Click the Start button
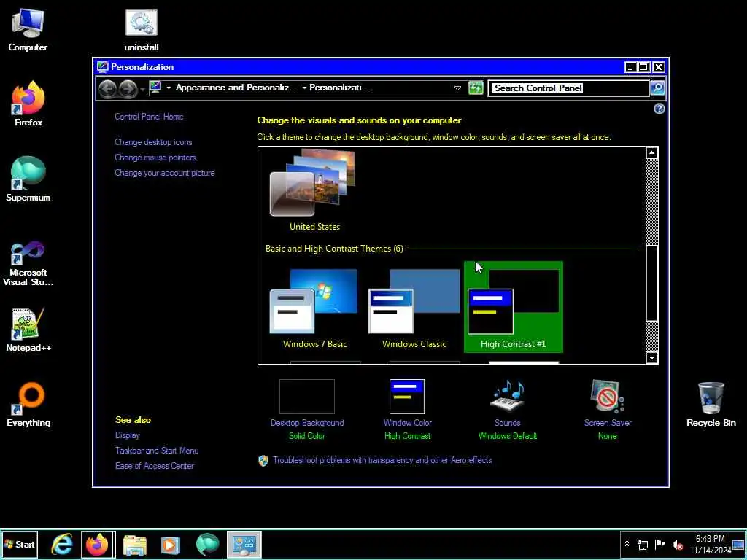 19,544
